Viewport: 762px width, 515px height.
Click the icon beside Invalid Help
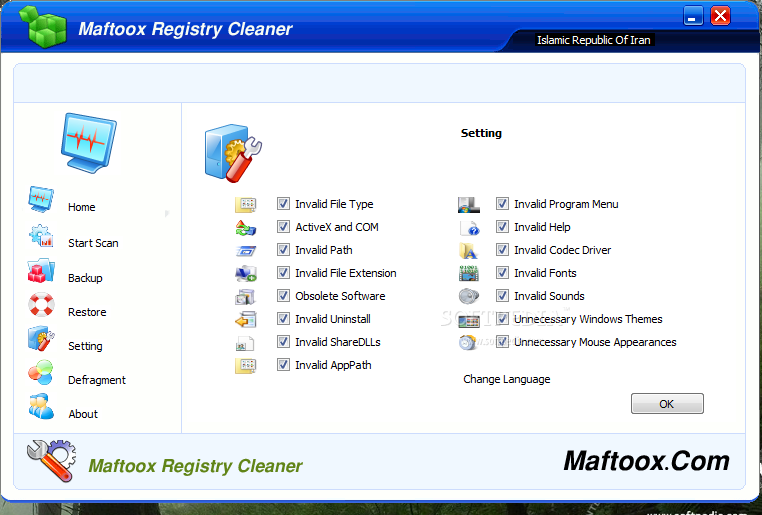click(x=470, y=228)
